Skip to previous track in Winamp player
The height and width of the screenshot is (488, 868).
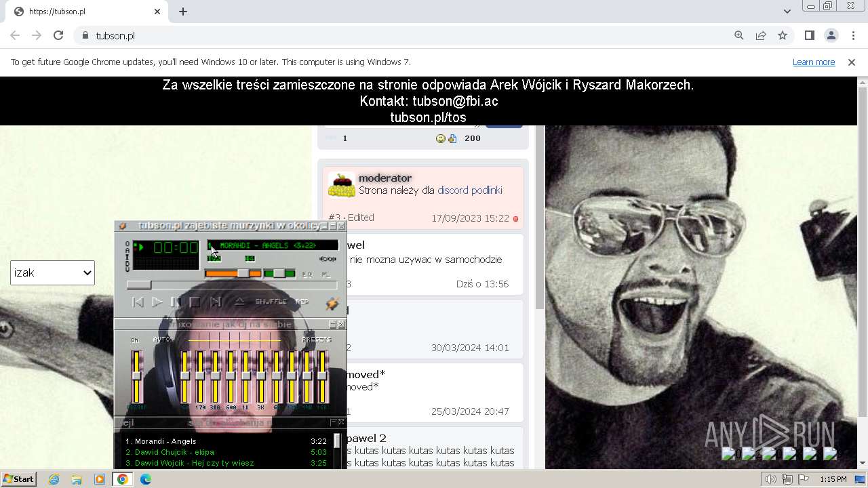[138, 302]
